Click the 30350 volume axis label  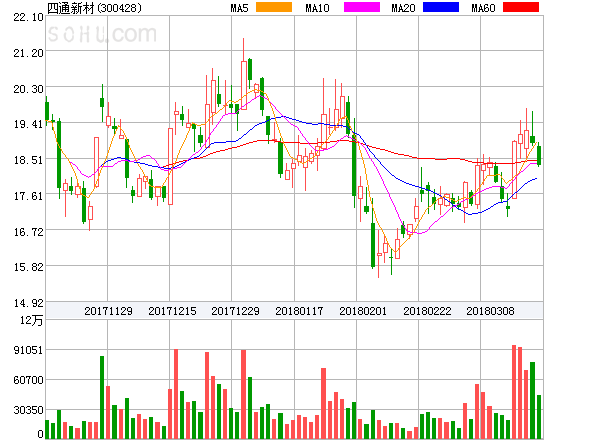tap(28, 410)
